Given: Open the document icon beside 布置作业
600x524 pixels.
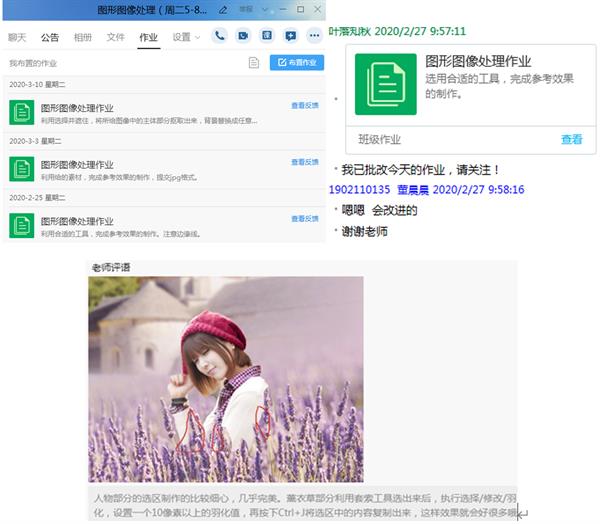Looking at the screenshot, I should pos(254,63).
